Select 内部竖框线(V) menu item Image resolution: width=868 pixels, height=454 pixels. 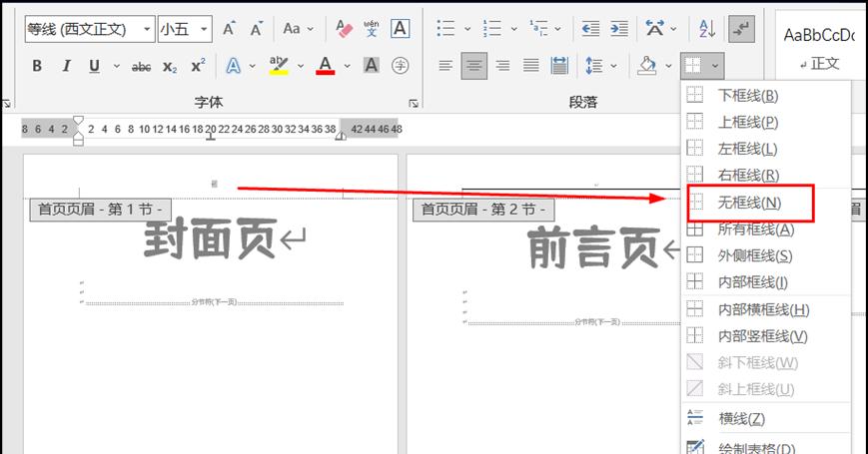[765, 335]
